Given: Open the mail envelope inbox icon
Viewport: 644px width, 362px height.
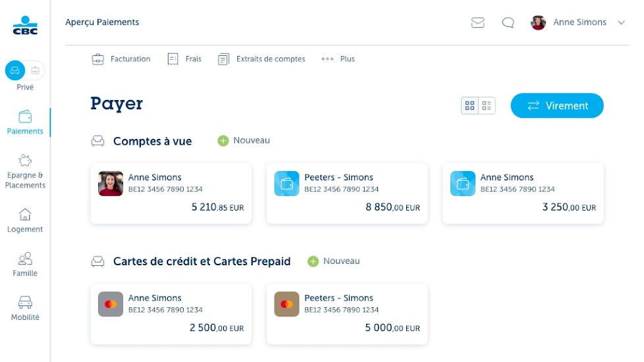Looking at the screenshot, I should click(x=477, y=22).
